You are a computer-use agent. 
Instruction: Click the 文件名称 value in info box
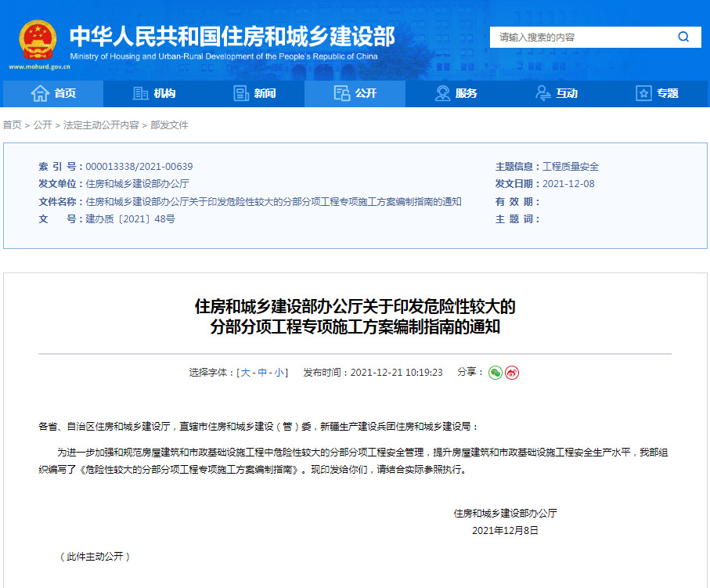(273, 201)
